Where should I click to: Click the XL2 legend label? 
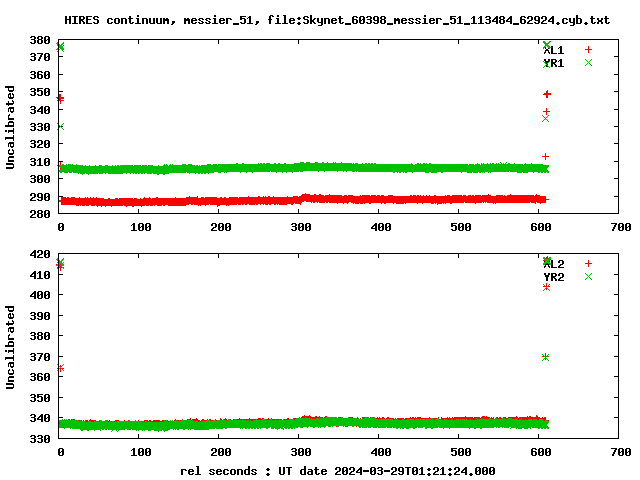point(554,264)
